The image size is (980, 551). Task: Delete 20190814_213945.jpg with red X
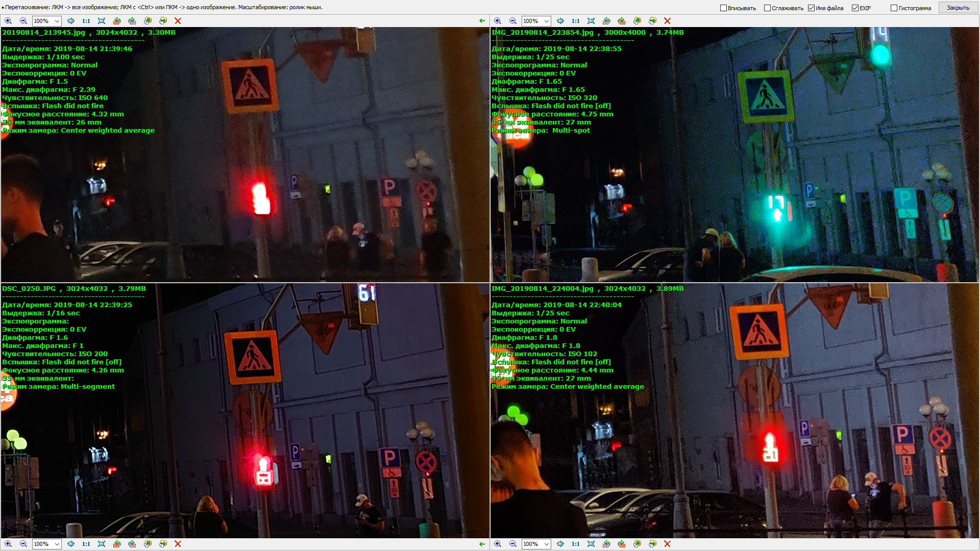coord(178,21)
